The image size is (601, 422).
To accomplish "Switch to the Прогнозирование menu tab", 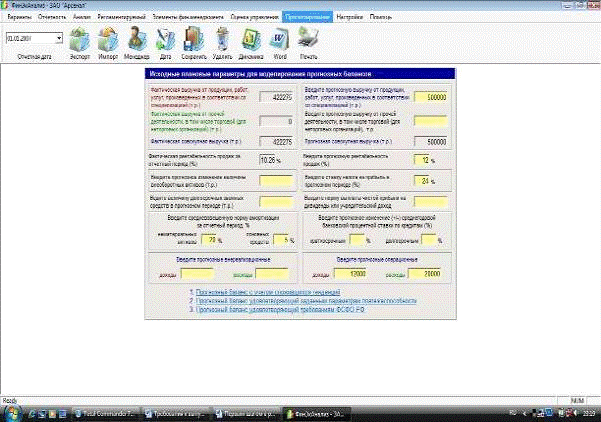I will click(x=306, y=18).
